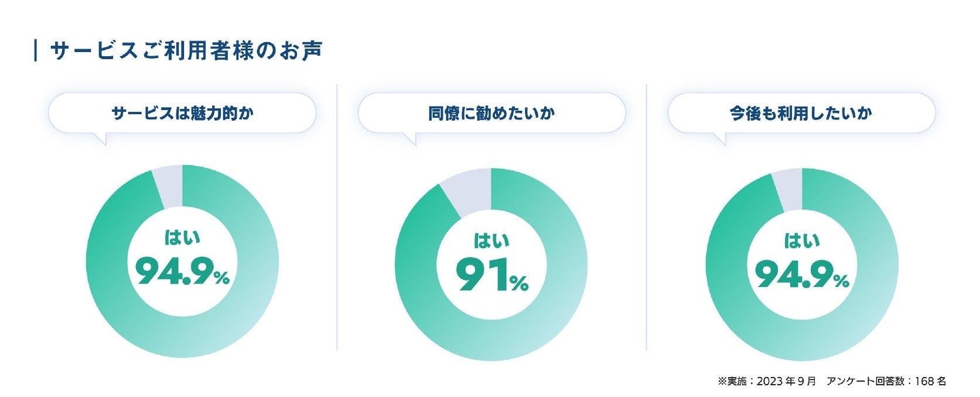Click the 今後も利用したいか speech bubble
Image resolution: width=980 pixels, height=397 pixels.
tap(801, 113)
